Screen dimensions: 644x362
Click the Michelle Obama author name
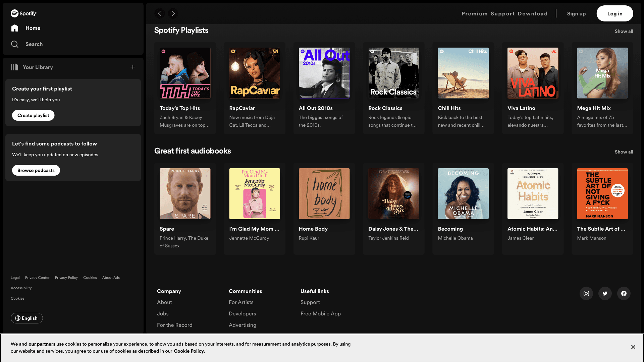point(455,238)
